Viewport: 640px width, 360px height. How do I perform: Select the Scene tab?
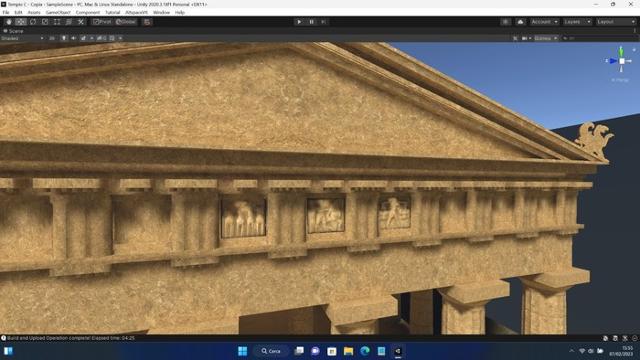(x=13, y=31)
